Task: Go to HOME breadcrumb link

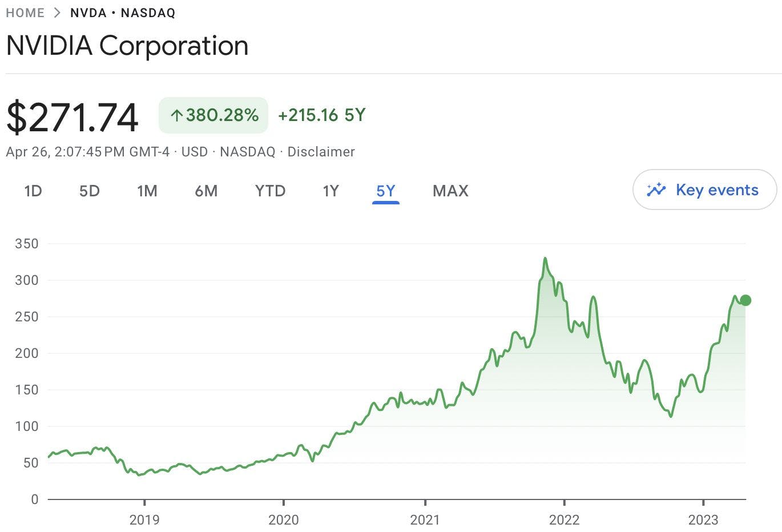Action: point(25,13)
